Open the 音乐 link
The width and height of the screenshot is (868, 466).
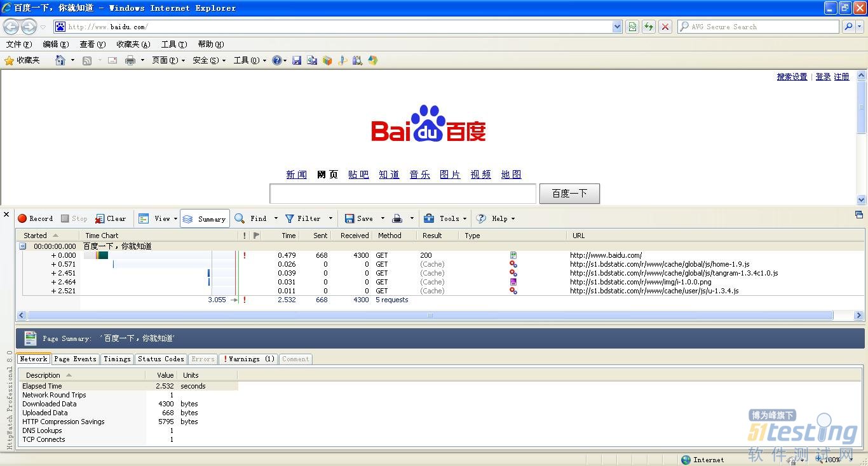click(x=419, y=175)
